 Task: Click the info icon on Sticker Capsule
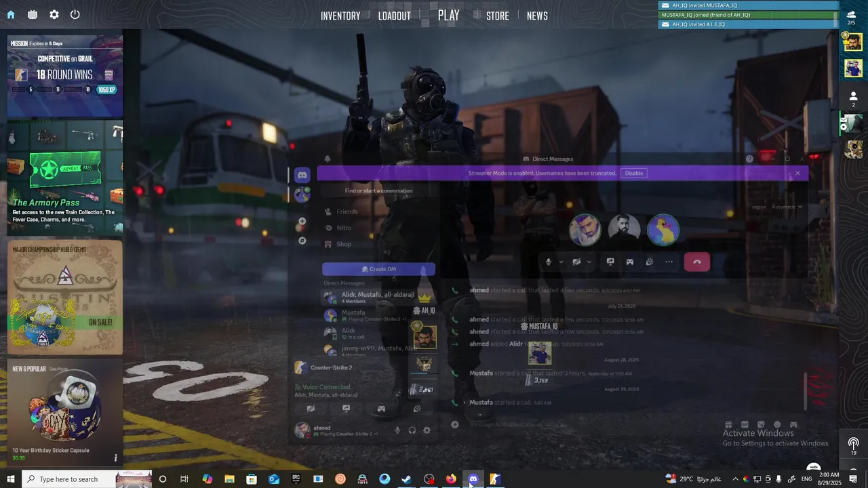click(115, 457)
